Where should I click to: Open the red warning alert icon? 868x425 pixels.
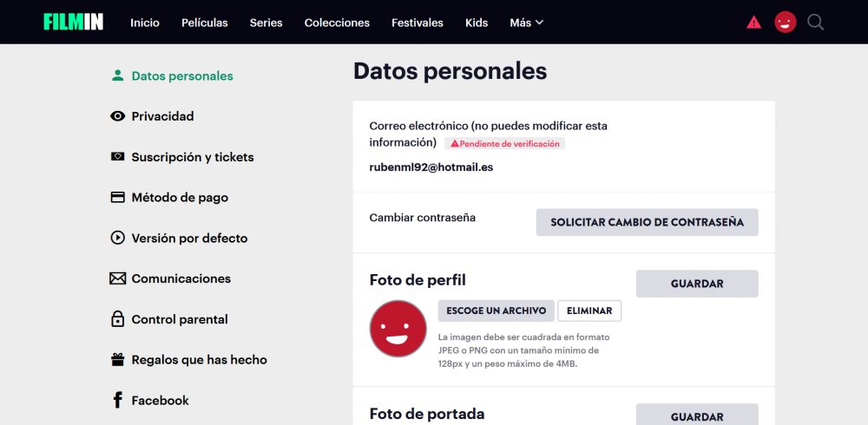coord(753,23)
